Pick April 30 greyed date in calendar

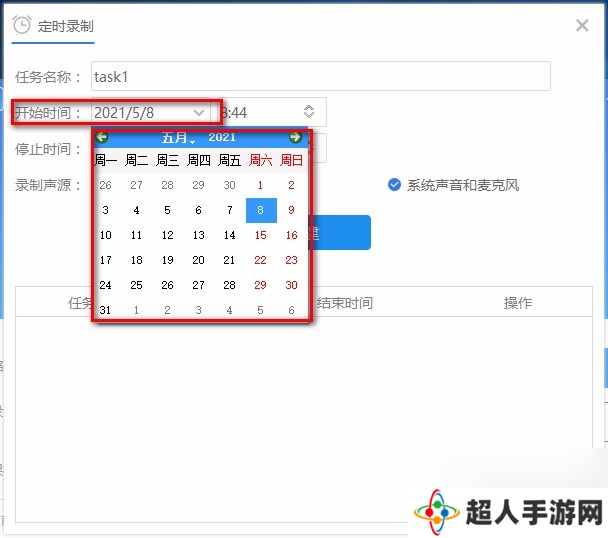(230, 185)
